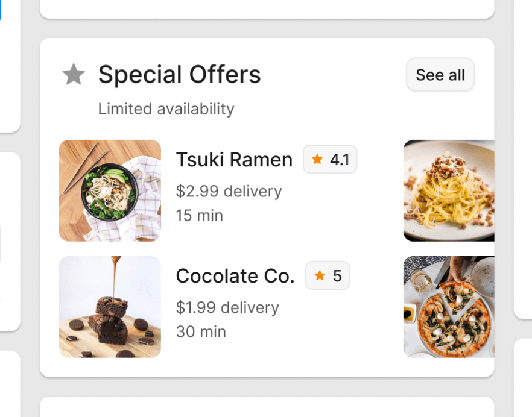
Task: Click the orange star beside Cocolate Co.'s rating
Action: point(320,275)
